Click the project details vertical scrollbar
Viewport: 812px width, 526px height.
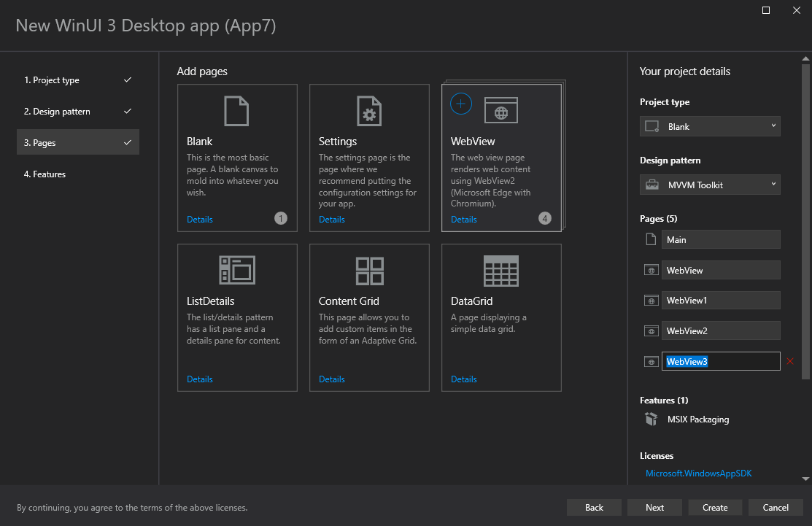click(805, 222)
